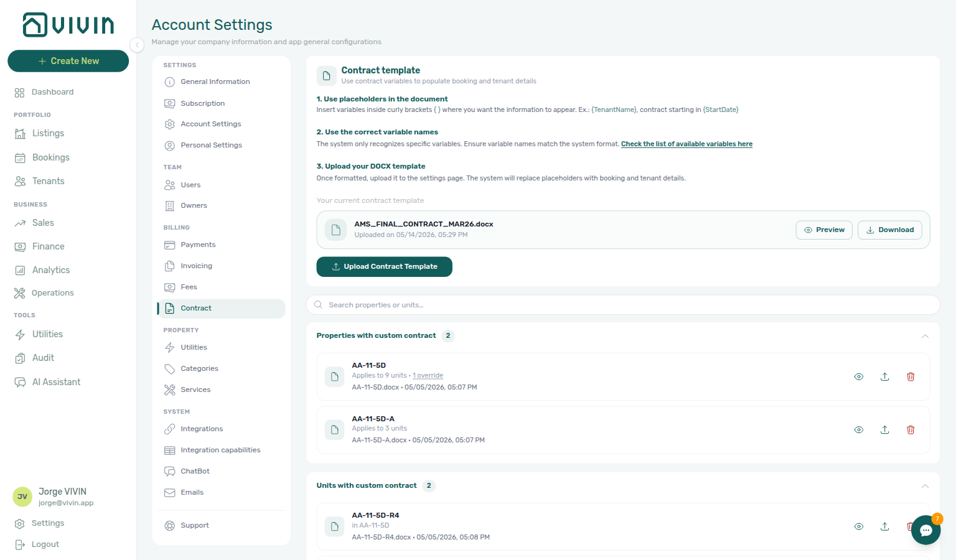Viewport: 956px width, 560px height.
Task: Open the Tenants page
Action: pyautogui.click(x=40, y=181)
